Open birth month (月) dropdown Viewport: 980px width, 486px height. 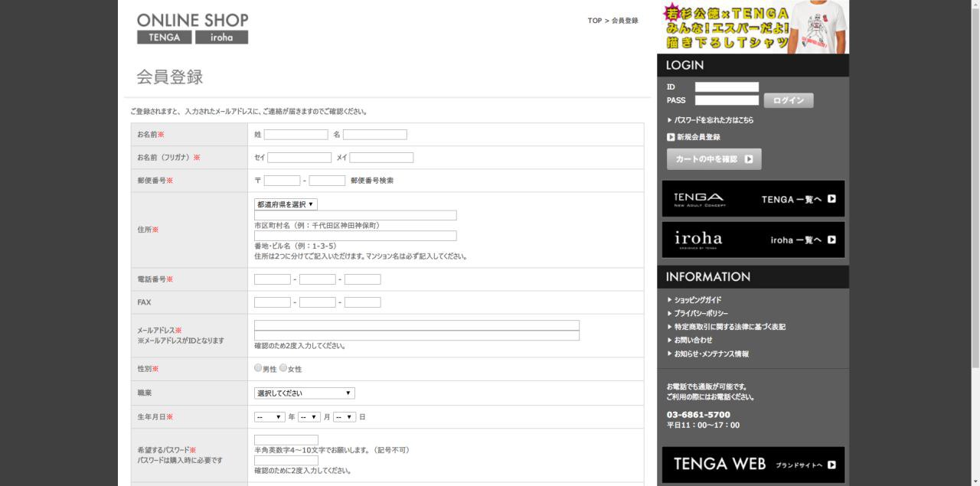(309, 417)
